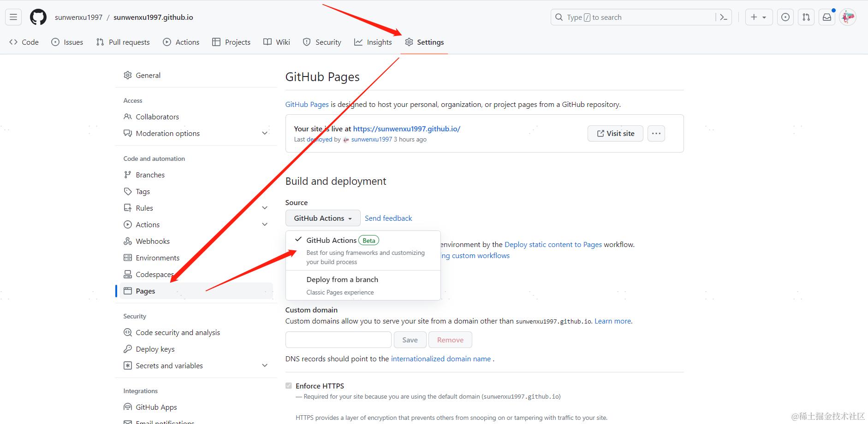The width and height of the screenshot is (868, 424).
Task: Click the General gear icon in the sidebar
Action: (128, 75)
